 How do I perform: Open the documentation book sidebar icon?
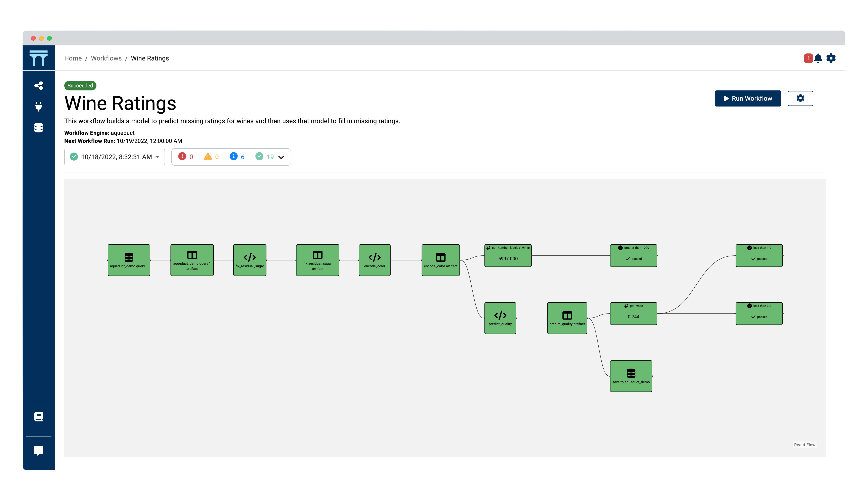(x=38, y=417)
